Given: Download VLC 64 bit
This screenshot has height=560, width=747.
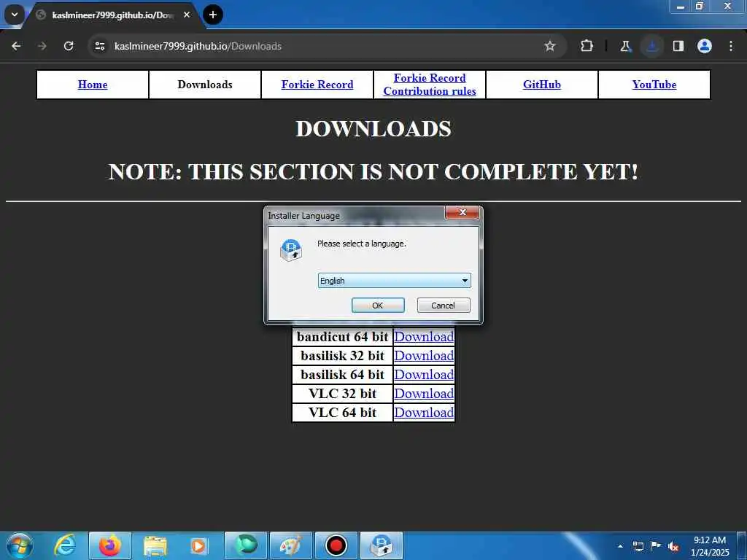Looking at the screenshot, I should (x=424, y=413).
